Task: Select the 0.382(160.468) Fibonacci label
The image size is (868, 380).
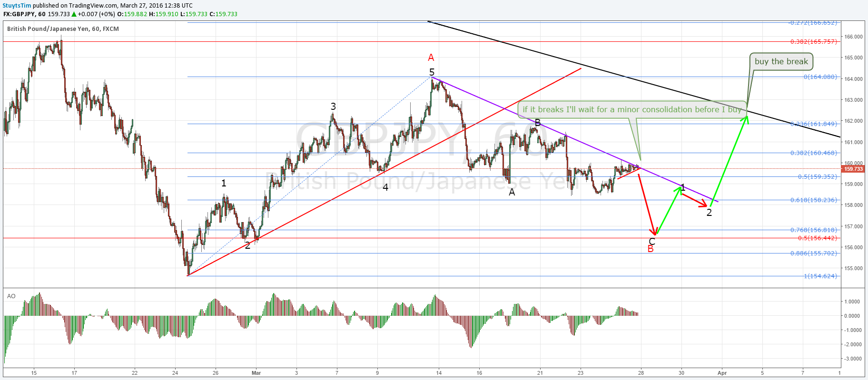Action: click(813, 153)
